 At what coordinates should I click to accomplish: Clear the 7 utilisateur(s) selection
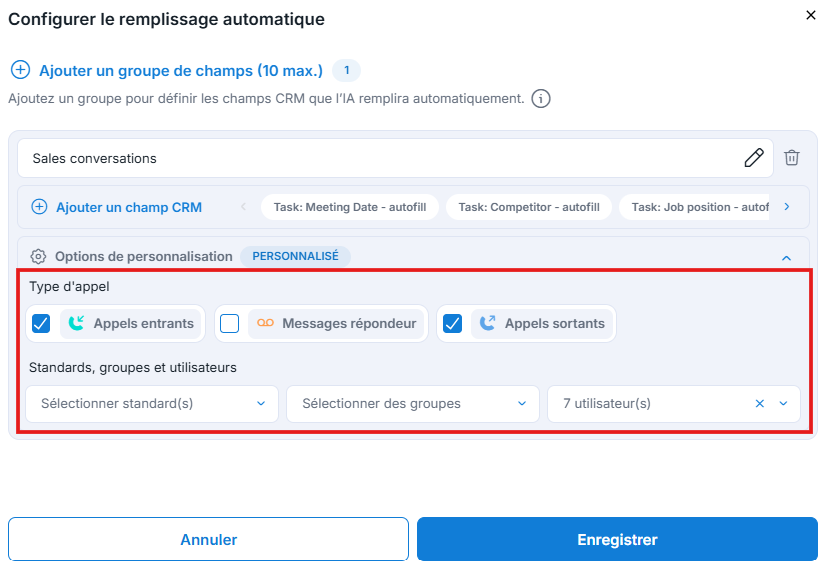pyautogui.click(x=760, y=403)
